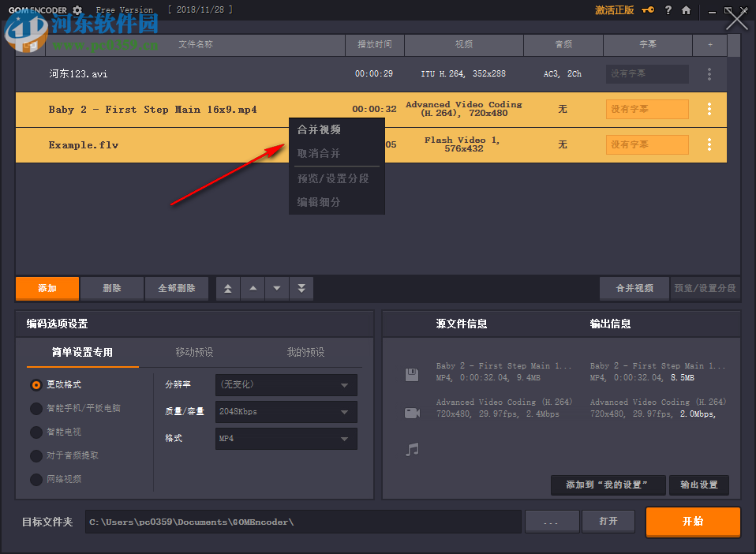Open the 分辨率 dropdown
756x554 pixels.
coord(286,385)
